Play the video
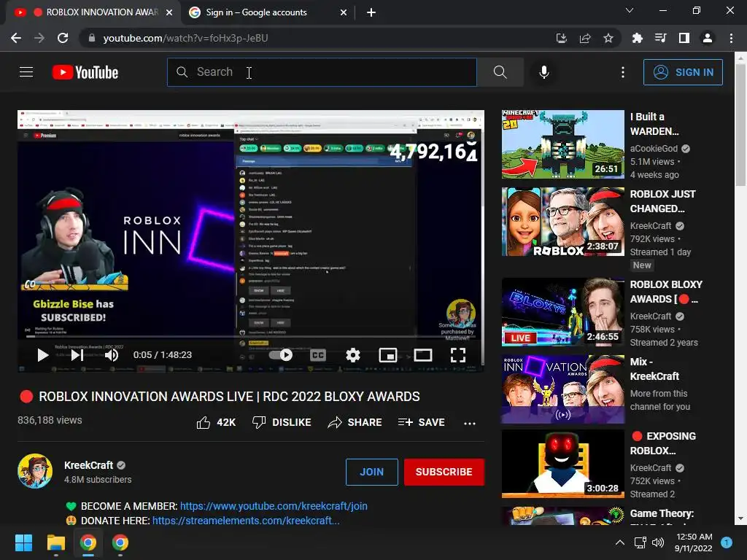The height and width of the screenshot is (560, 747). (43, 355)
